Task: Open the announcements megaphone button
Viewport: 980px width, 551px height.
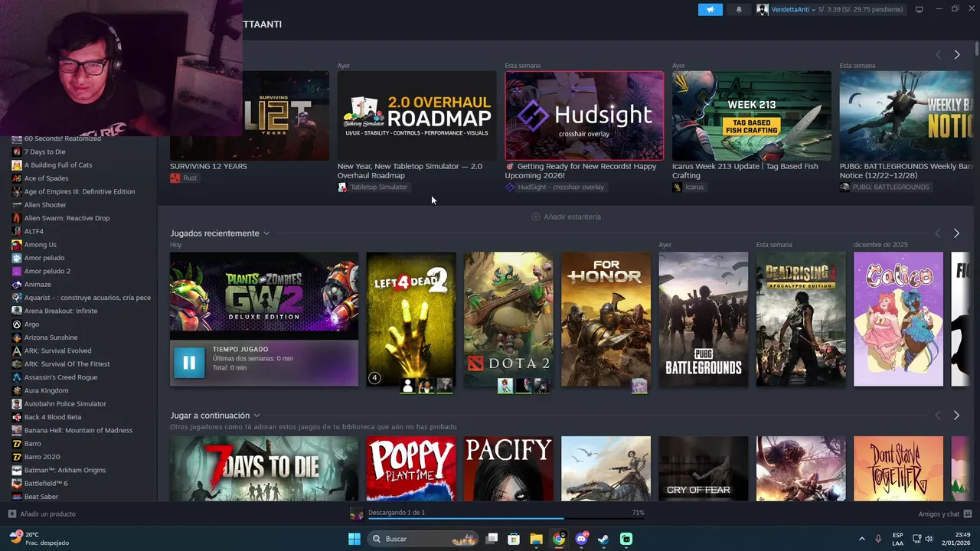Action: point(710,9)
